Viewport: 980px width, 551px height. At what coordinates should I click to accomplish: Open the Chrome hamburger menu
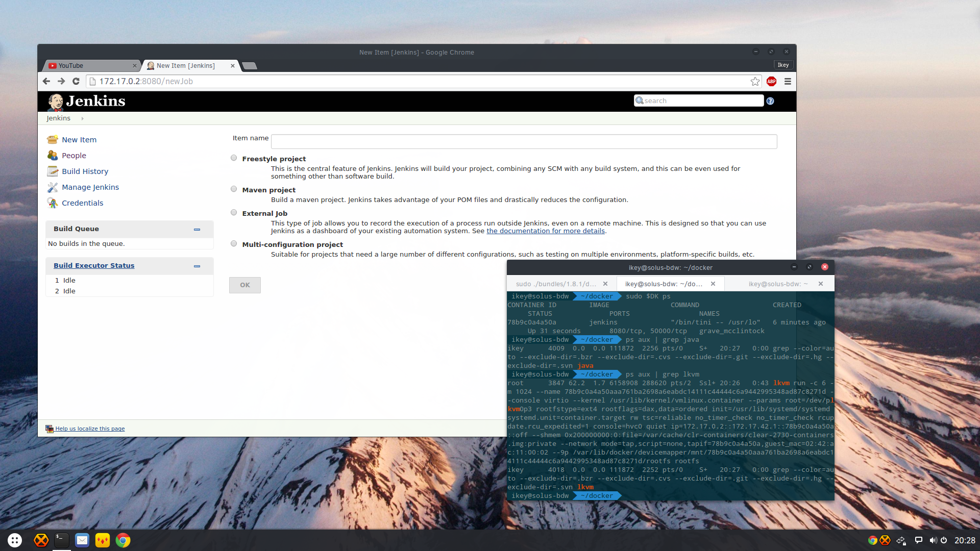click(788, 81)
